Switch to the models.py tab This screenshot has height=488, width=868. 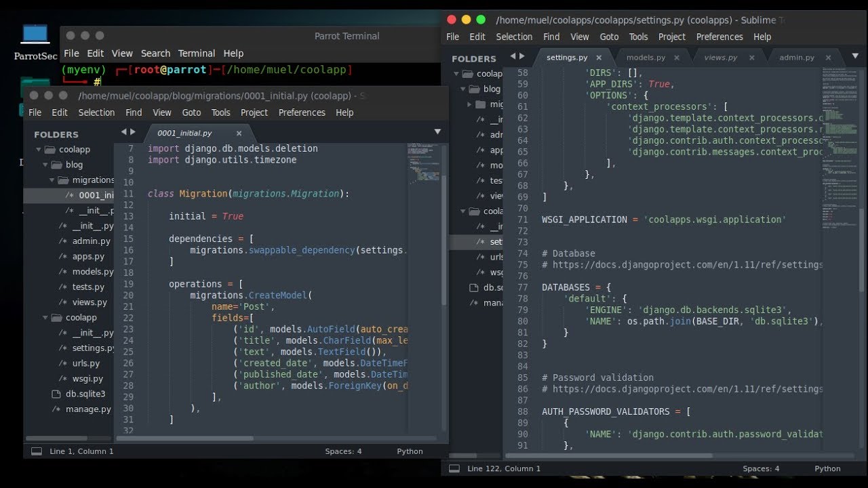(646, 58)
